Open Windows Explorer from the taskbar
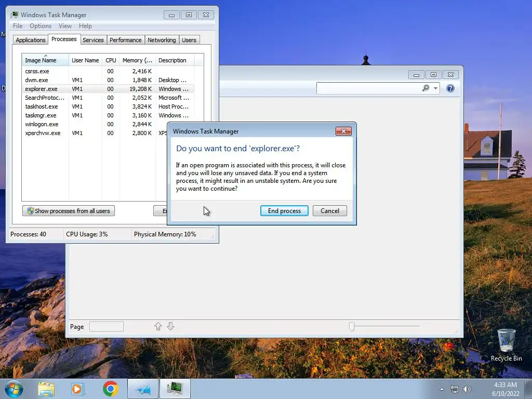This screenshot has height=399, width=532. point(46,389)
